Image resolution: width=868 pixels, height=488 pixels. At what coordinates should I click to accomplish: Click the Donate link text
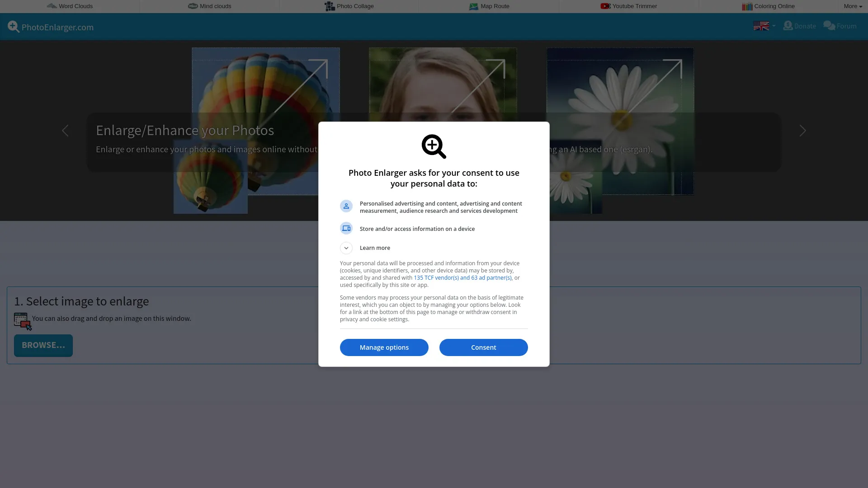click(804, 26)
